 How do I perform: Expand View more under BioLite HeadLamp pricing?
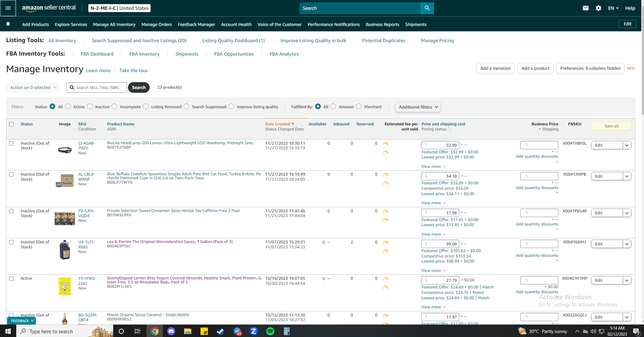(434, 166)
